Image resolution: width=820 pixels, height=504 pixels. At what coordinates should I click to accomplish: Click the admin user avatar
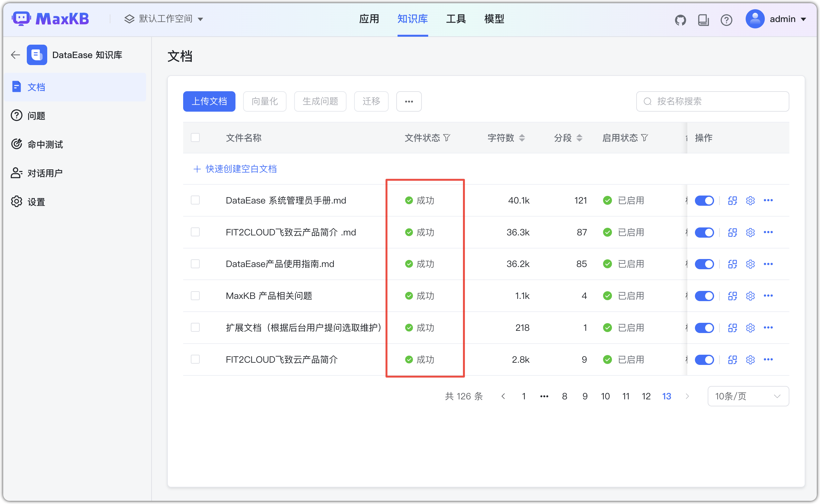coord(755,19)
